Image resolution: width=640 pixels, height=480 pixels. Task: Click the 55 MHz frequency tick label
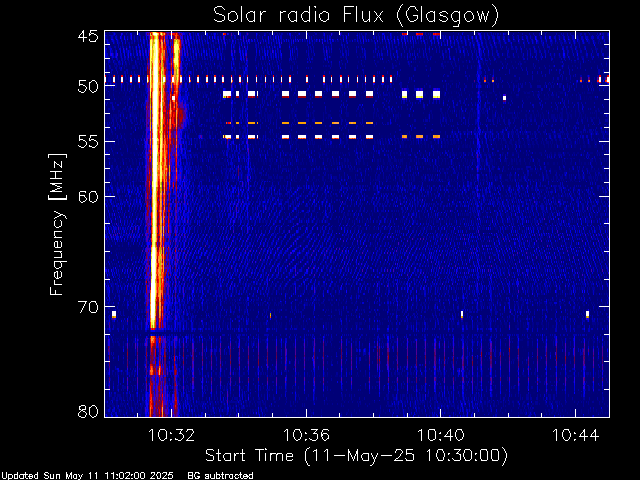tap(88, 142)
